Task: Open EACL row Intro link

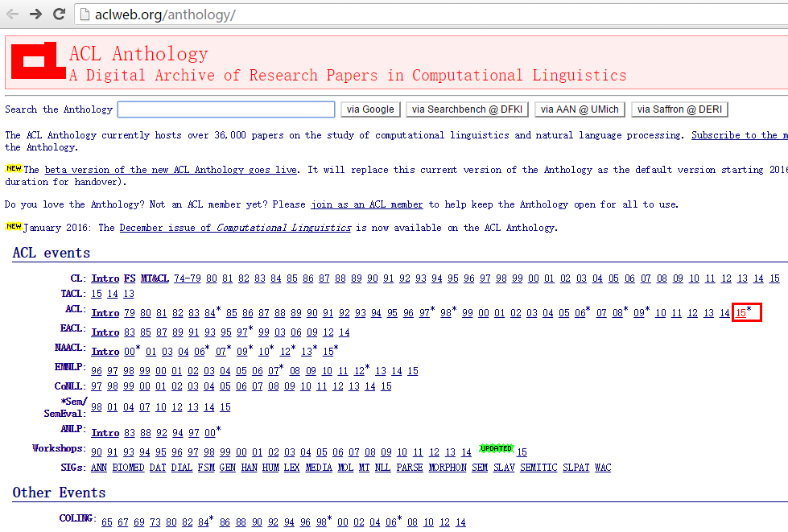Action: click(x=105, y=332)
